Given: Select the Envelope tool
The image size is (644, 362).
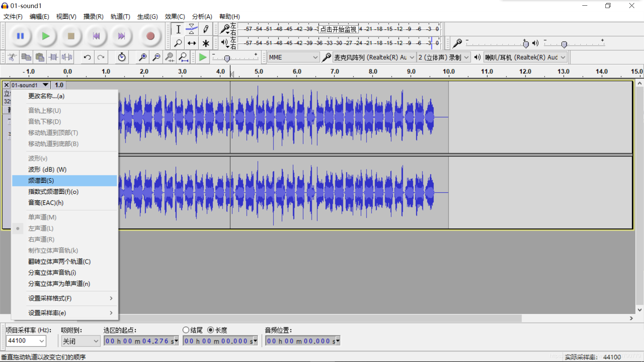Looking at the screenshot, I should tap(192, 29).
